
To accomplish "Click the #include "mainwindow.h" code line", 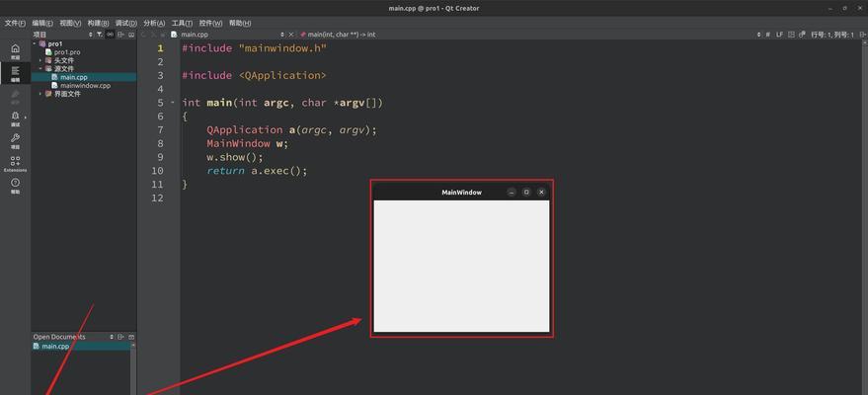I will click(254, 48).
